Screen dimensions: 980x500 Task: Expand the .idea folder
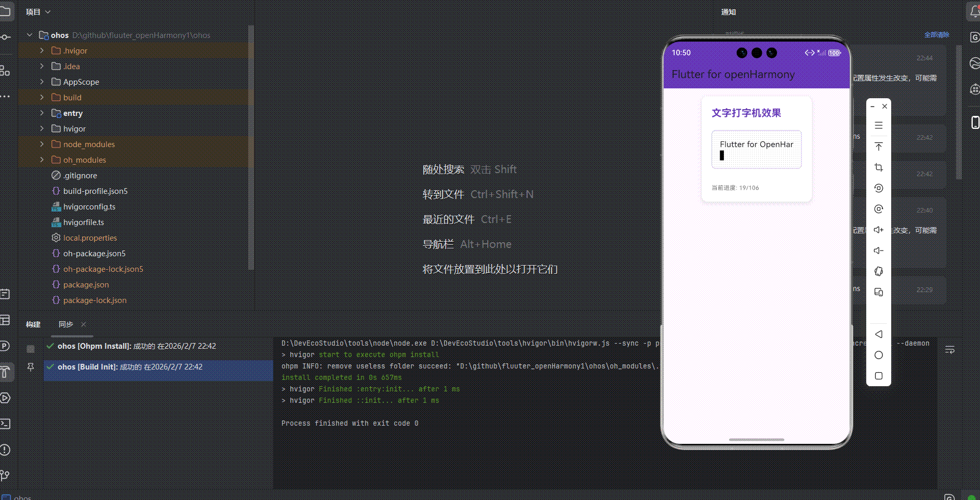pyautogui.click(x=42, y=66)
